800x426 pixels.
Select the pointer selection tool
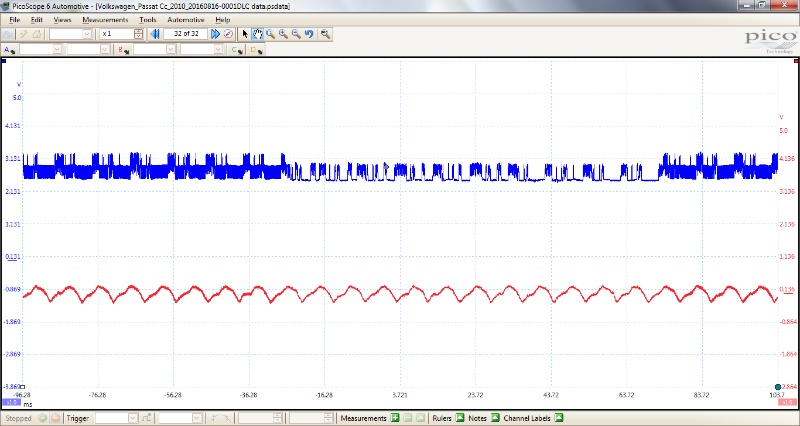pyautogui.click(x=245, y=34)
